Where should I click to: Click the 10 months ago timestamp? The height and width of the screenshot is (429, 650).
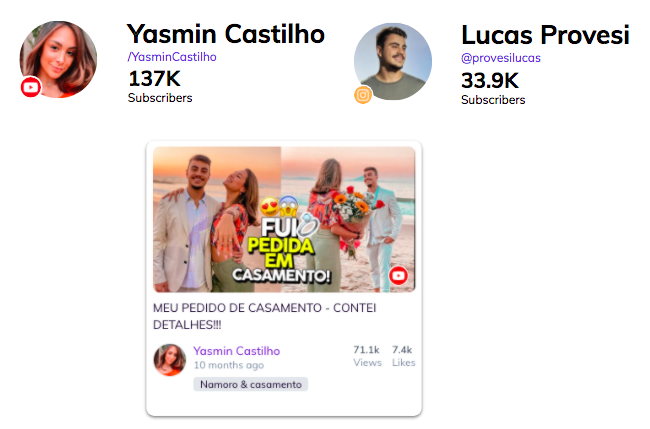[x=229, y=365]
